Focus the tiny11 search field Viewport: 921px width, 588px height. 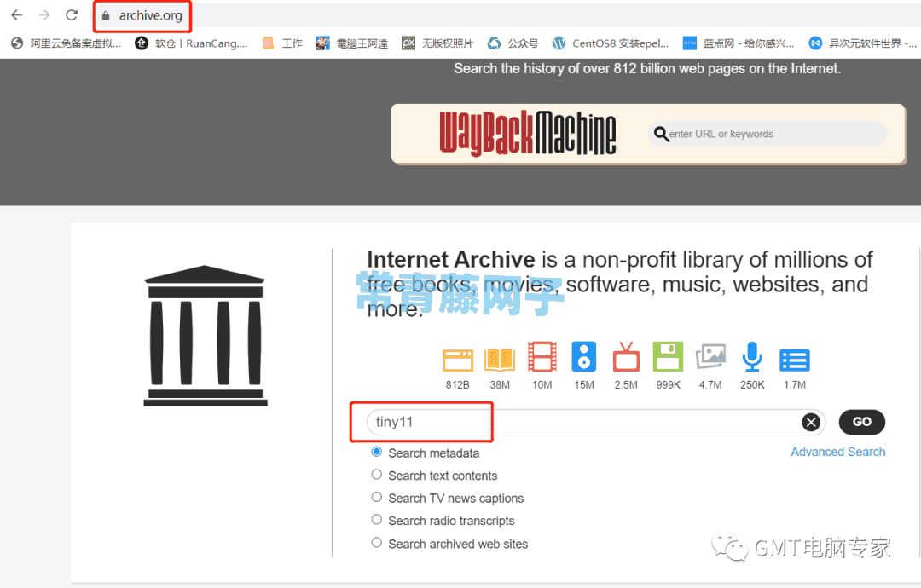coord(596,422)
